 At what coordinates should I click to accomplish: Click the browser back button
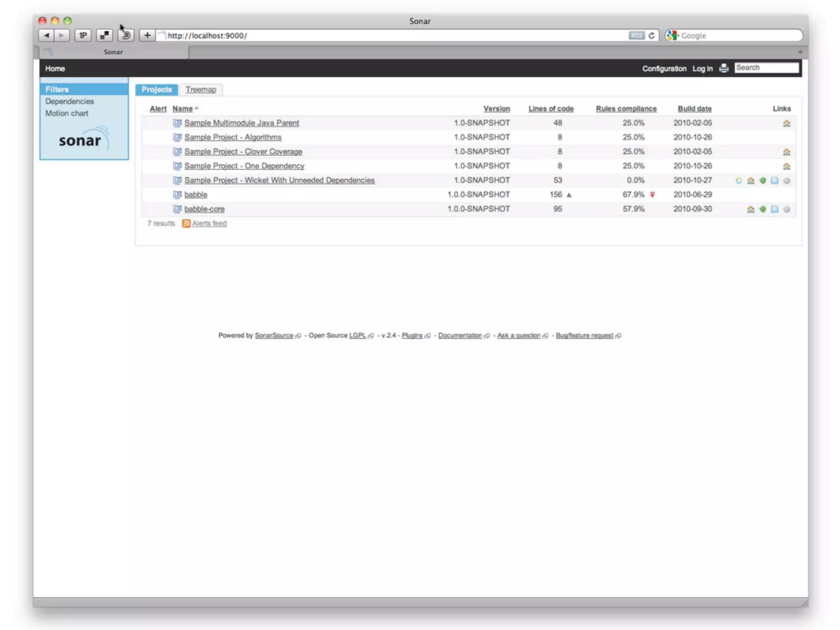46,36
